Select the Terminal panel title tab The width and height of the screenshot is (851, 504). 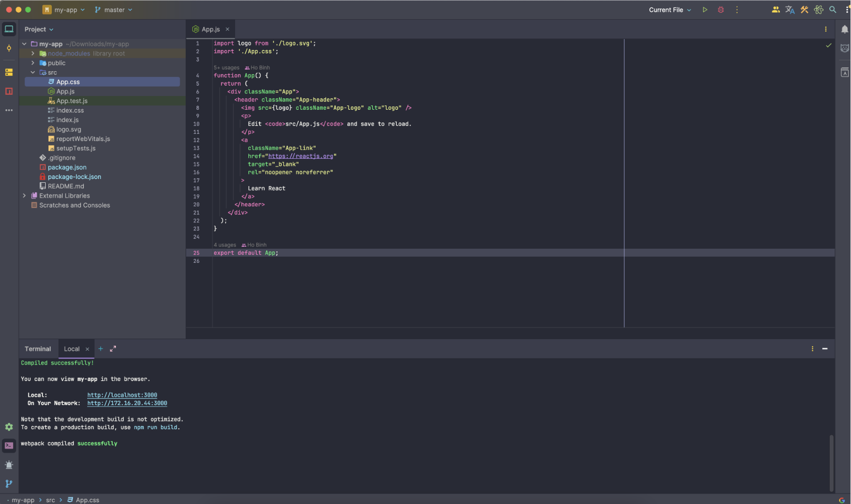(38, 349)
